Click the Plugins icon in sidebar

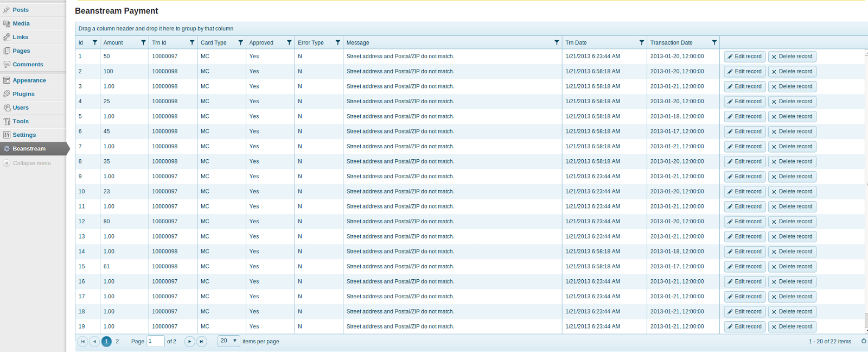pyautogui.click(x=7, y=94)
